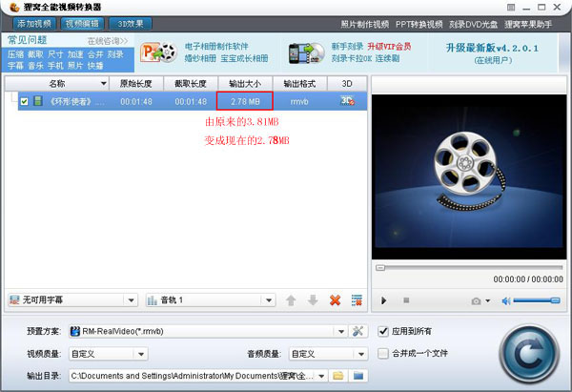572x392 pixels.
Task: Click the play button in the preview
Action: (x=384, y=300)
